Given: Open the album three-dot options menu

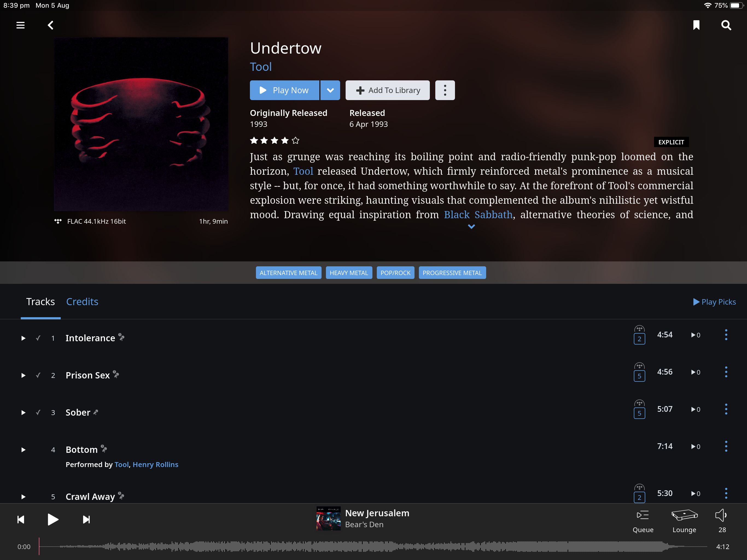Looking at the screenshot, I should point(445,90).
